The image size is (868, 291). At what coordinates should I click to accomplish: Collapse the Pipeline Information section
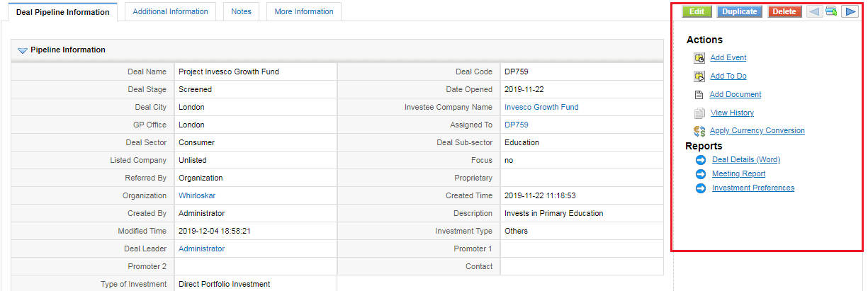pos(22,50)
